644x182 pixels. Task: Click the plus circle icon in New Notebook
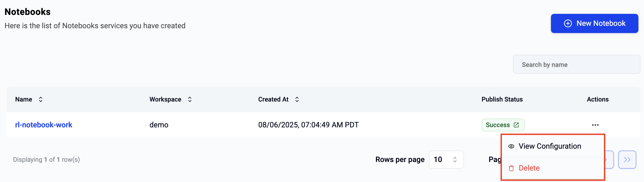(x=568, y=23)
